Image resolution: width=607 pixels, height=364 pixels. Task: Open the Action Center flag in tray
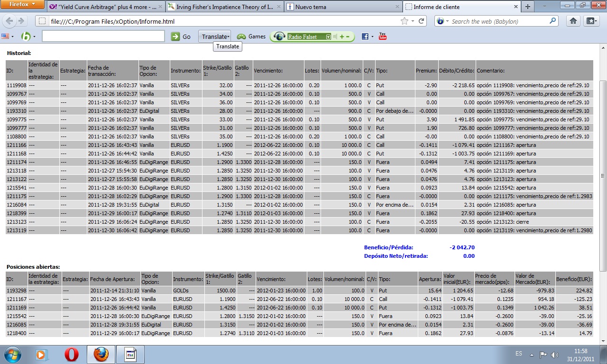pyautogui.click(x=543, y=355)
